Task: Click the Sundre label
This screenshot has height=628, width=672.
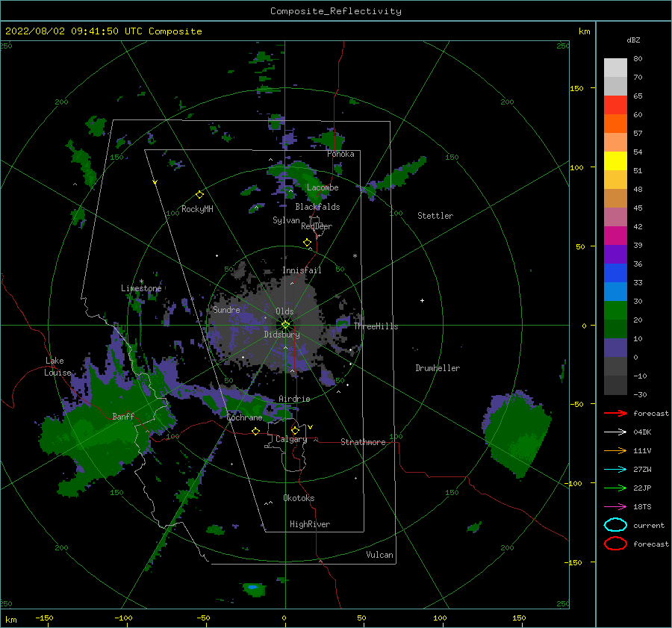Action: 226,309
